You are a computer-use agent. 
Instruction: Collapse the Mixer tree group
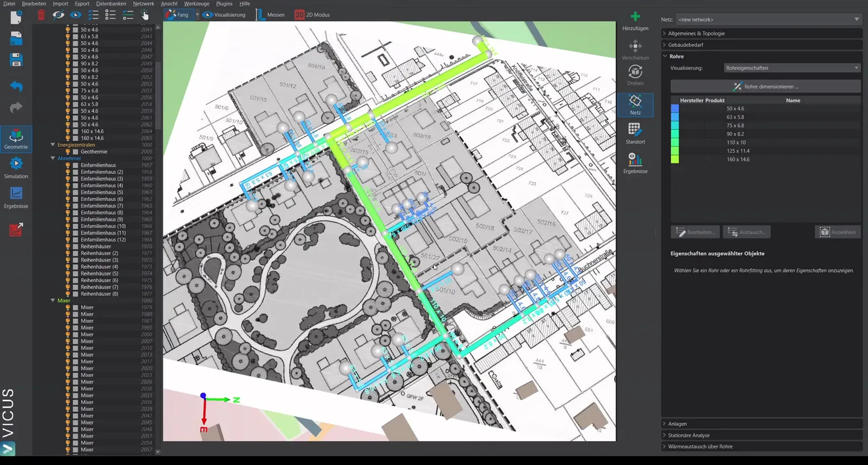click(53, 300)
